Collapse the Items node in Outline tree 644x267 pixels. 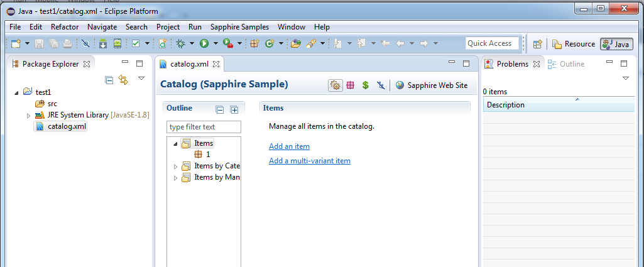175,144
